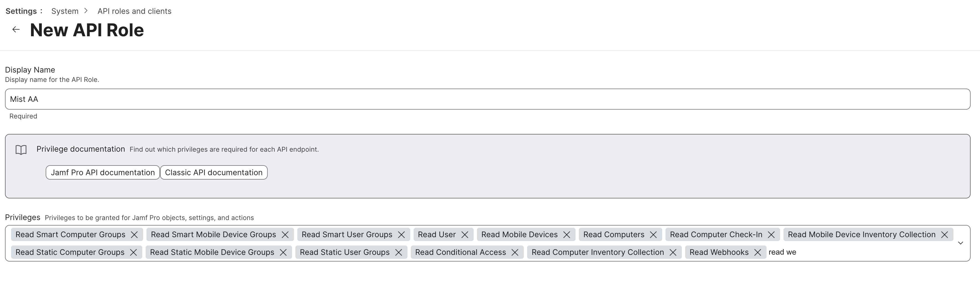The image size is (980, 300).
Task: Open API roles and clients breadcrumb
Action: (x=134, y=11)
